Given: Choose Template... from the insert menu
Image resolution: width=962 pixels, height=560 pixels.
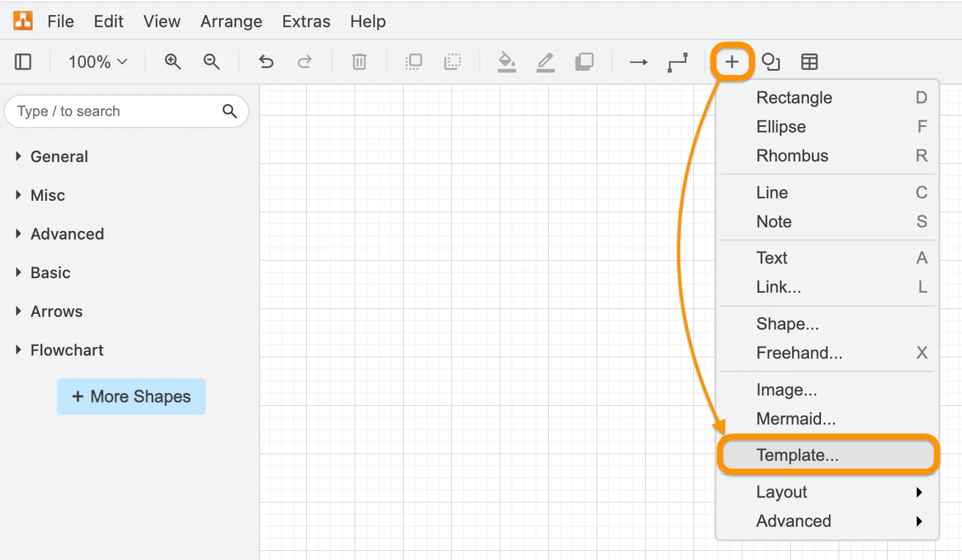Looking at the screenshot, I should point(797,455).
